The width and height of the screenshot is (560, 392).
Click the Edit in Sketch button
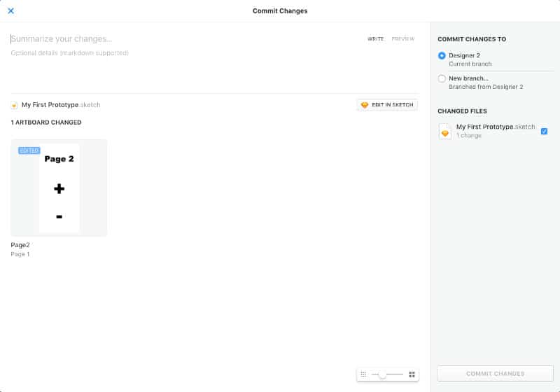tap(388, 105)
